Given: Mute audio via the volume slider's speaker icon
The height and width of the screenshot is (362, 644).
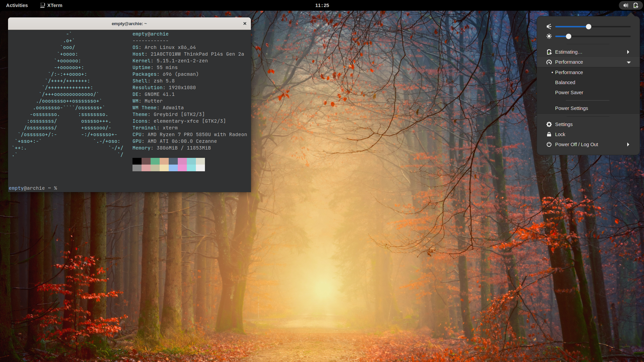Looking at the screenshot, I should pyautogui.click(x=549, y=26).
